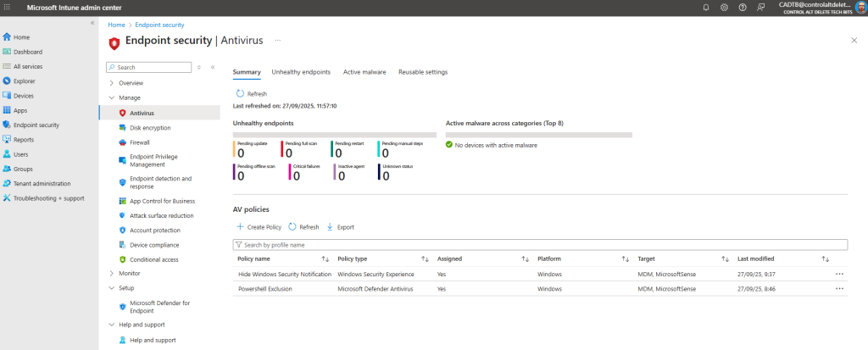Open Attack surface reduction
The height and width of the screenshot is (350, 868).
(162, 215)
